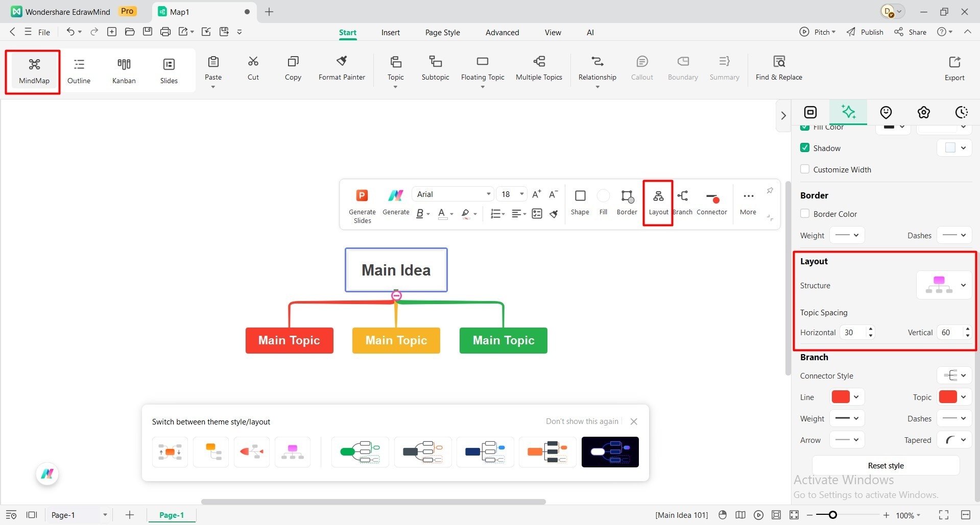
Task: Click the Cut scissors icon
Action: click(x=253, y=62)
